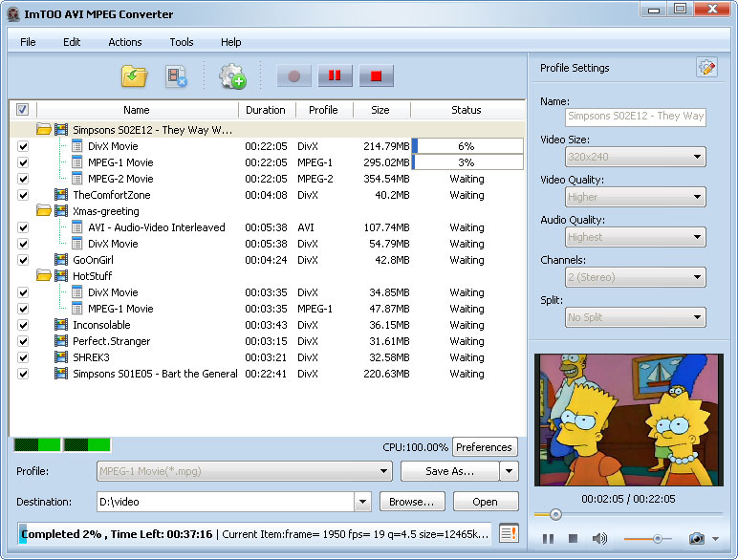The height and width of the screenshot is (560, 738).
Task: Open the Help menu
Action: [230, 42]
